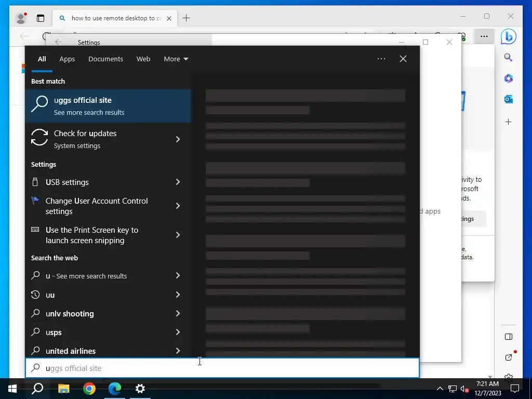This screenshot has height=399, width=532.
Task: Click the network icon in system tray
Action: pos(453,389)
